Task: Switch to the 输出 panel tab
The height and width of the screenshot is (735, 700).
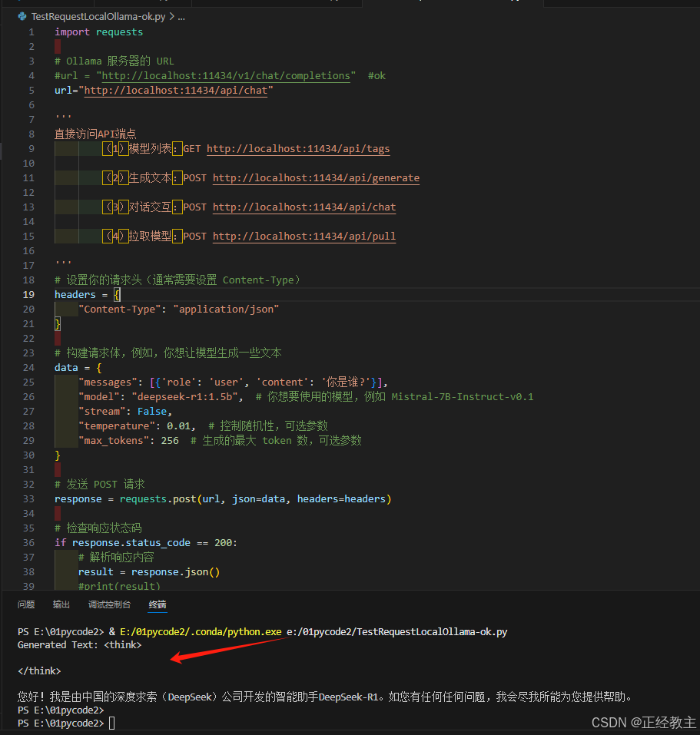Action: click(x=61, y=604)
